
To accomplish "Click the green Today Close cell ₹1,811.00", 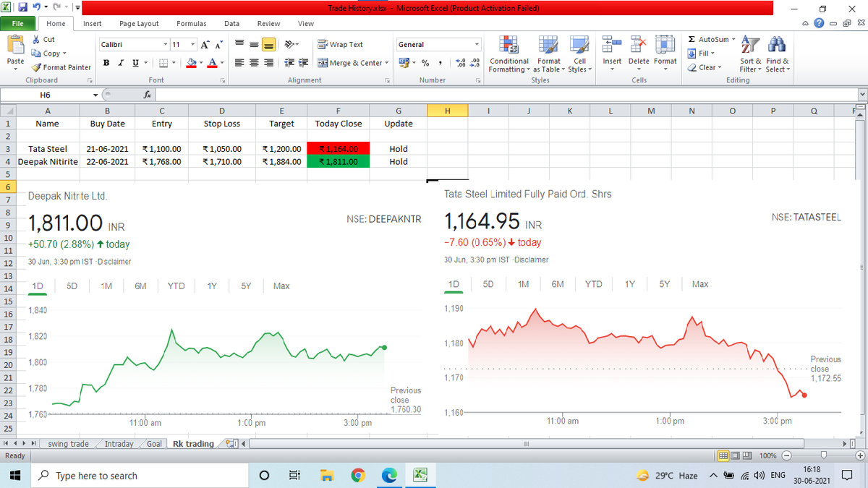I will click(339, 162).
